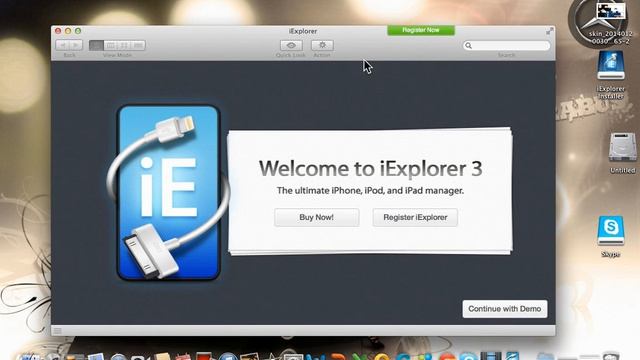Focus the Search field
This screenshot has height=360, width=640.
click(x=506, y=45)
